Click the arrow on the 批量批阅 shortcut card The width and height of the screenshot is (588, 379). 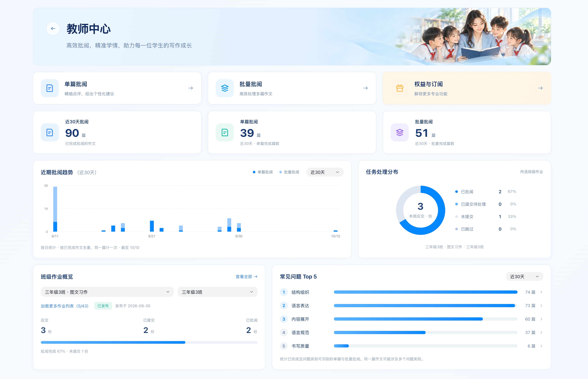pyautogui.click(x=366, y=88)
